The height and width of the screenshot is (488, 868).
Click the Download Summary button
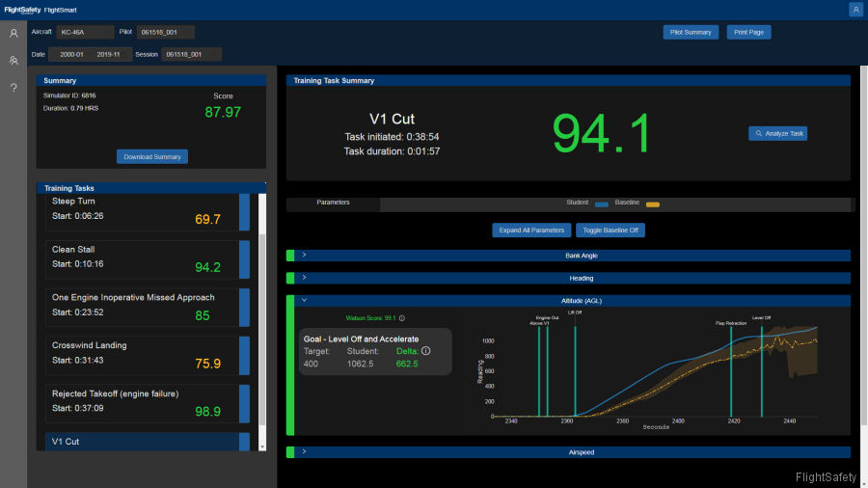click(x=152, y=156)
